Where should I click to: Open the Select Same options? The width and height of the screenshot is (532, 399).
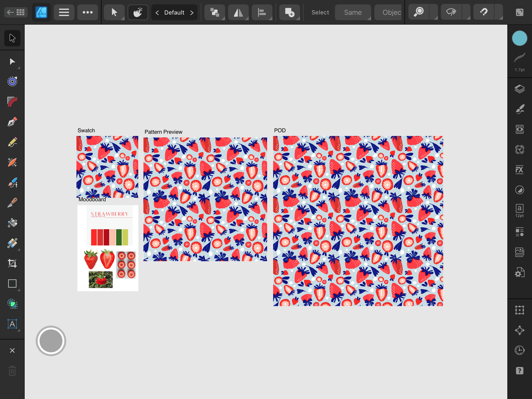click(x=353, y=12)
